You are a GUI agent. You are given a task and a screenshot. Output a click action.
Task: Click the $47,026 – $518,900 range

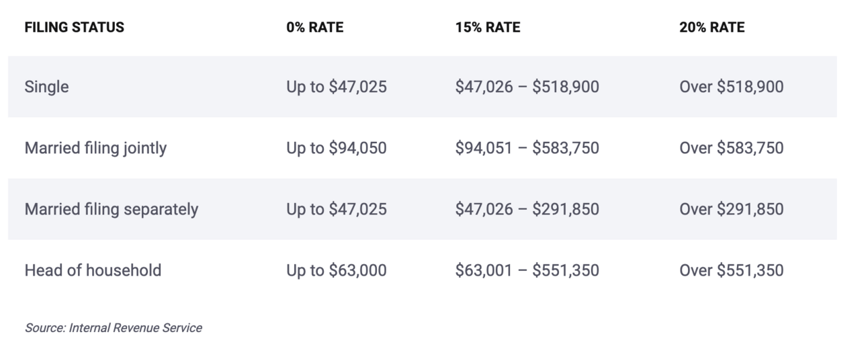pyautogui.click(x=527, y=87)
